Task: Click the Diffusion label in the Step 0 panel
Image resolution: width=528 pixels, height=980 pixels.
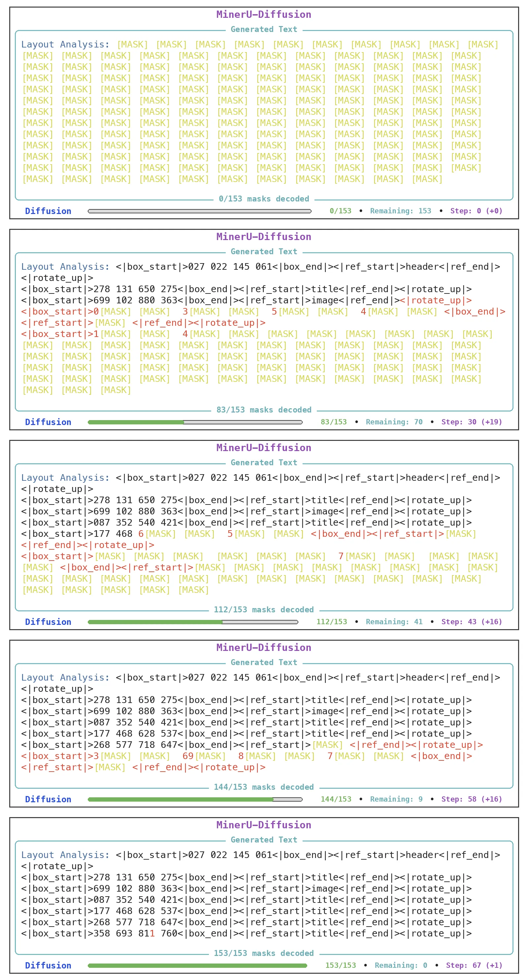Action: [x=48, y=211]
